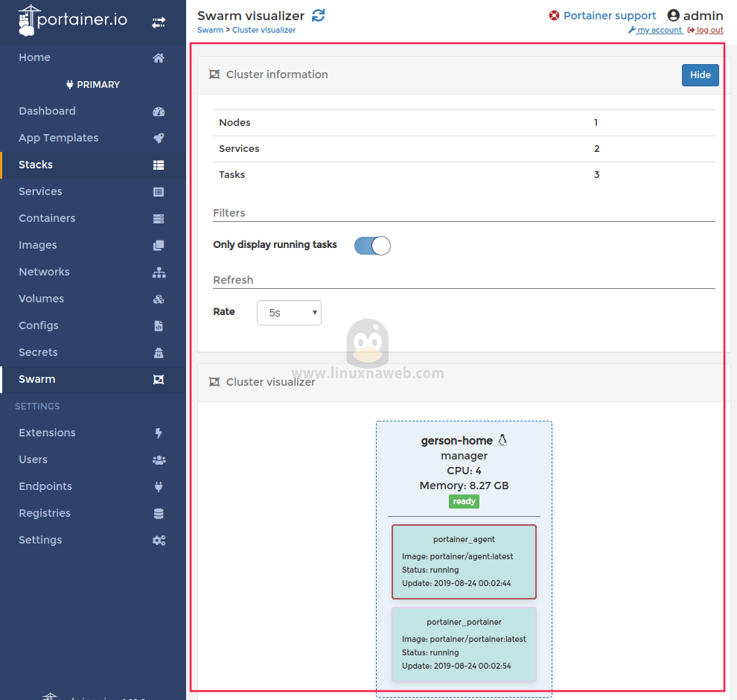Click the Containers server icon
This screenshot has width=737, height=700.
159,219
